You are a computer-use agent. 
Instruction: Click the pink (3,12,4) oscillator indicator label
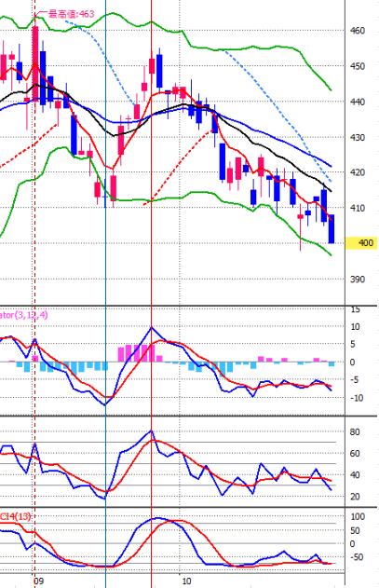tap(24, 315)
